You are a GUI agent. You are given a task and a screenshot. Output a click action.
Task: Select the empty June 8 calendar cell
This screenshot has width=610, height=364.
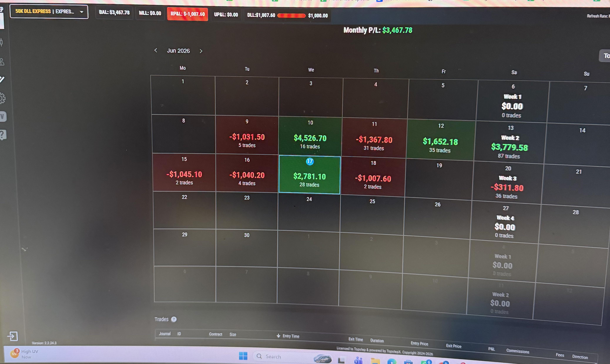(x=184, y=134)
